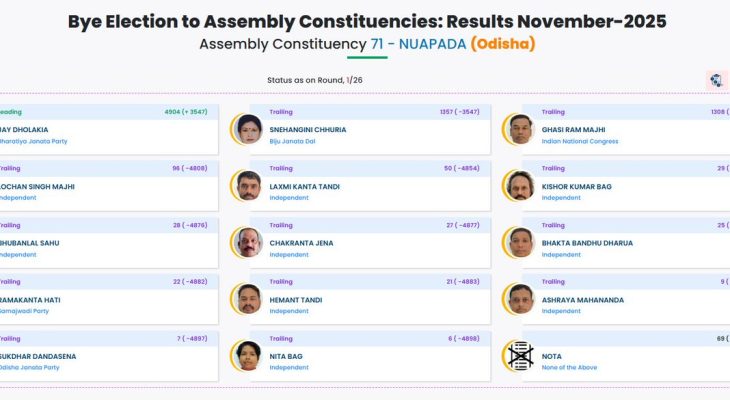Click the NOTA crossed ballot icon
This screenshot has width=730, height=400.
[x=519, y=356]
